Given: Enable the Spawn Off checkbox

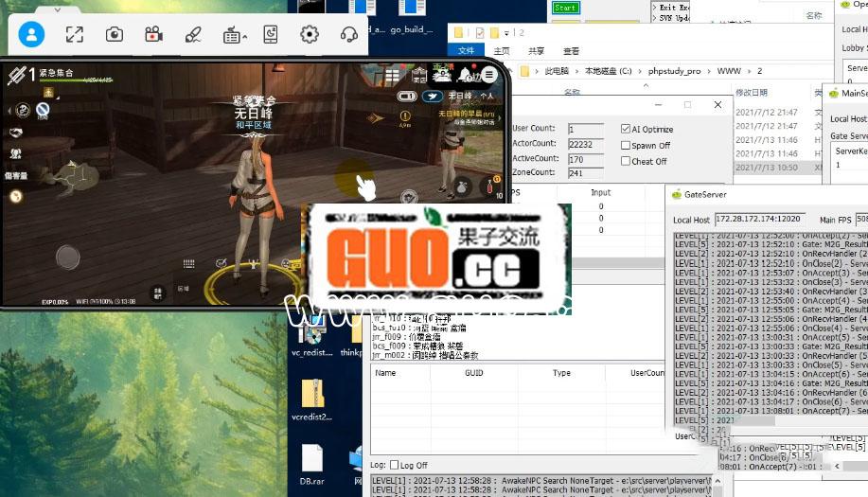Looking at the screenshot, I should tap(626, 145).
